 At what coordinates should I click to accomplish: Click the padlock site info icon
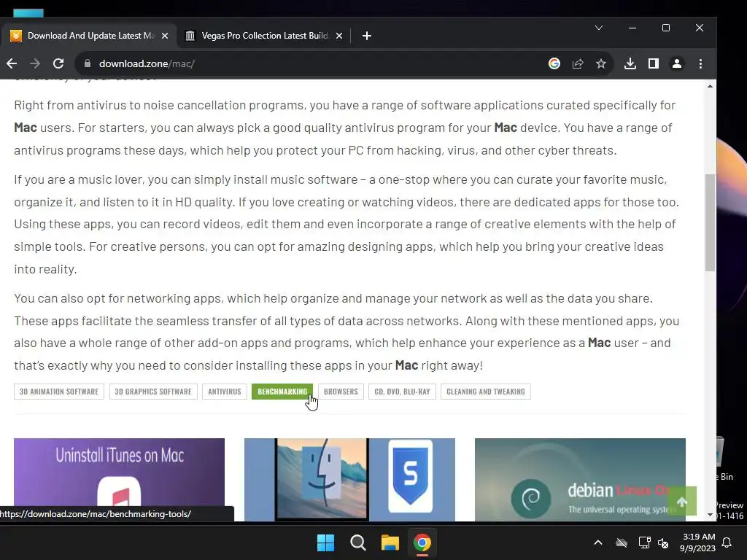(88, 63)
